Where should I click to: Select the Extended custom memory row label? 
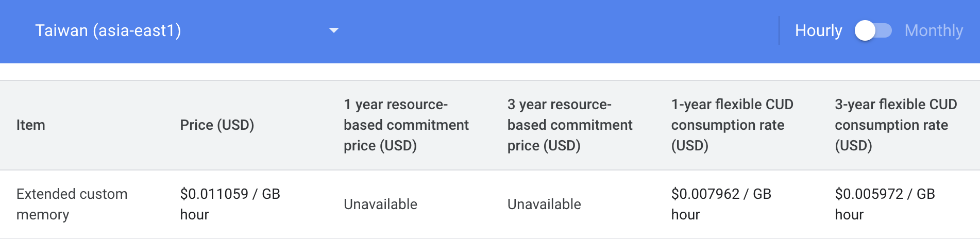72,204
